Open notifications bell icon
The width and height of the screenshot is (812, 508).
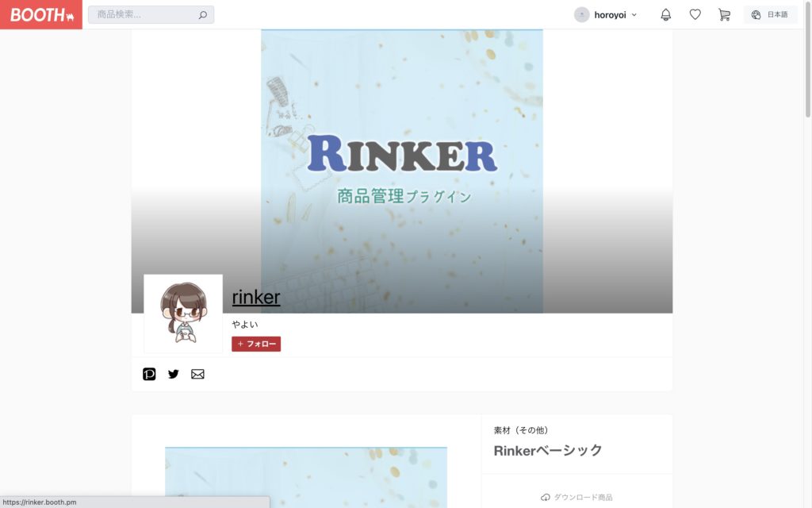pos(666,14)
